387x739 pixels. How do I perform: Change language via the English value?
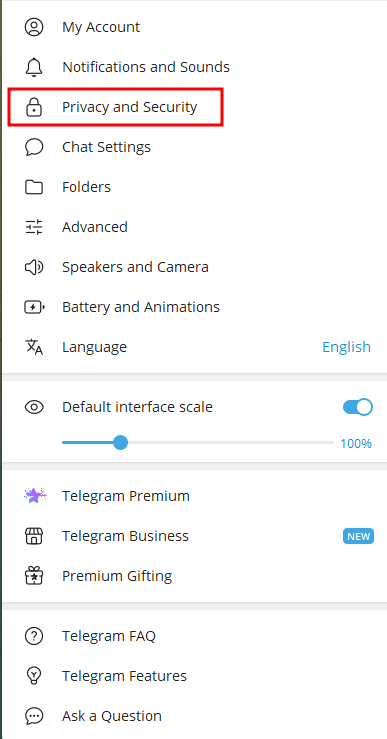[x=346, y=347]
